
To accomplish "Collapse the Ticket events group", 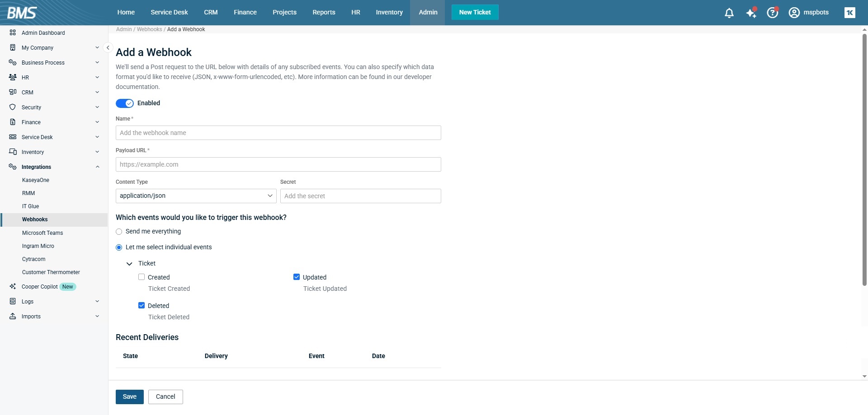I will click(x=129, y=264).
